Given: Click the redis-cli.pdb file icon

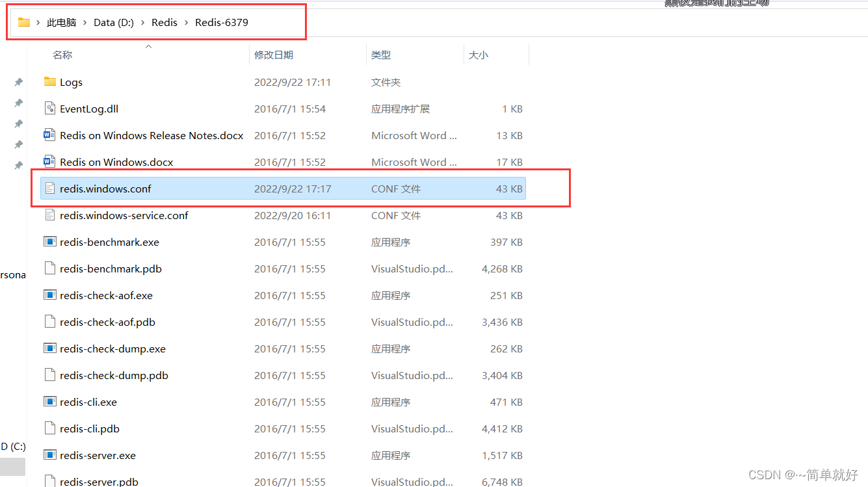Looking at the screenshot, I should click(x=50, y=428).
